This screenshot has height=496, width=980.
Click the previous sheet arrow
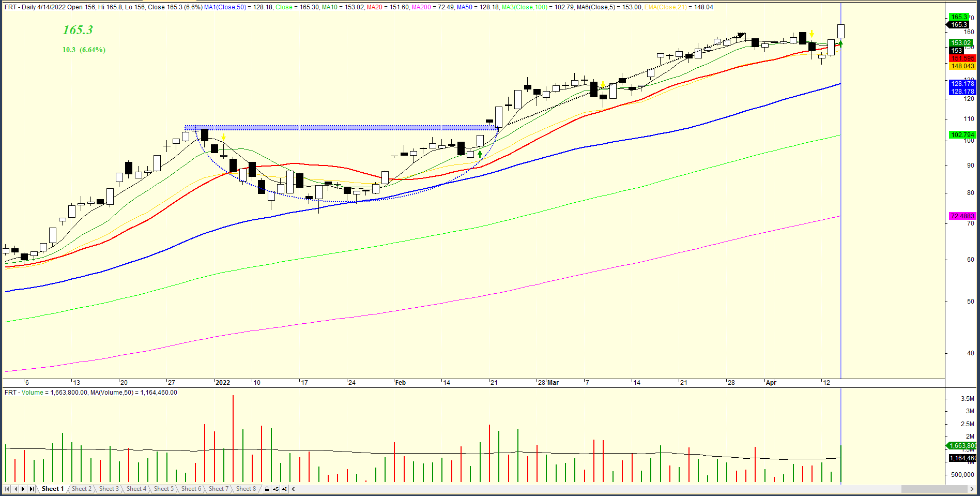(x=16, y=489)
